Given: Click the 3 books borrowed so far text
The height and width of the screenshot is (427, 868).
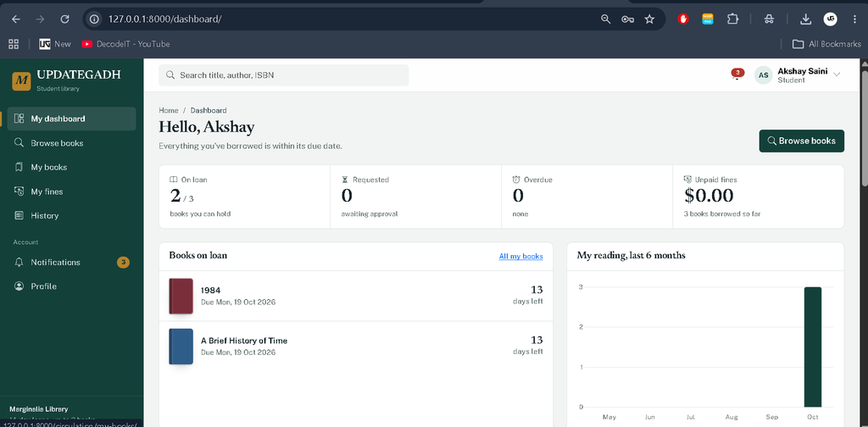Looking at the screenshot, I should (x=722, y=213).
